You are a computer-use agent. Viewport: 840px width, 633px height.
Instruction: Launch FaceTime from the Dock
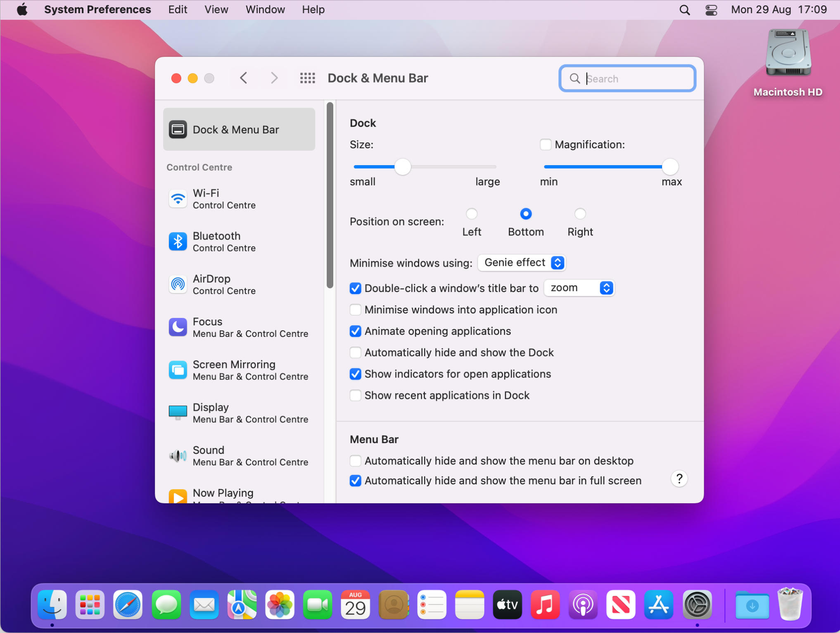[x=318, y=605]
